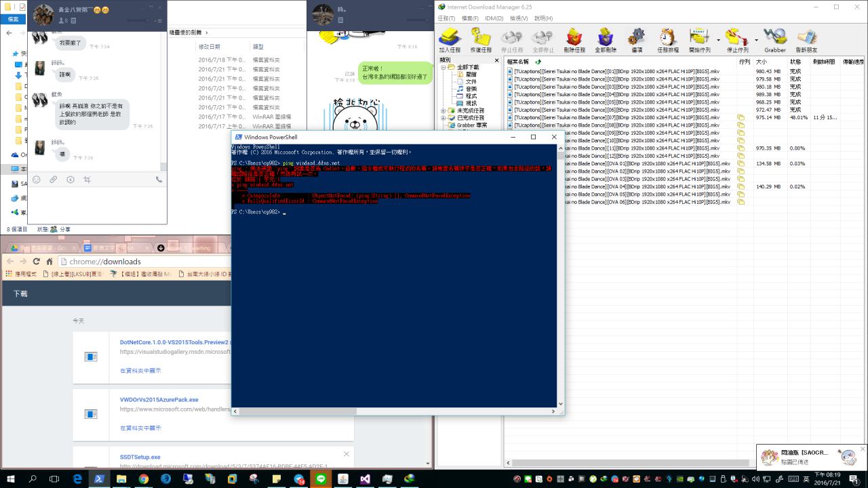
Task: Open Visual Studio from the taskbar
Action: point(365,479)
